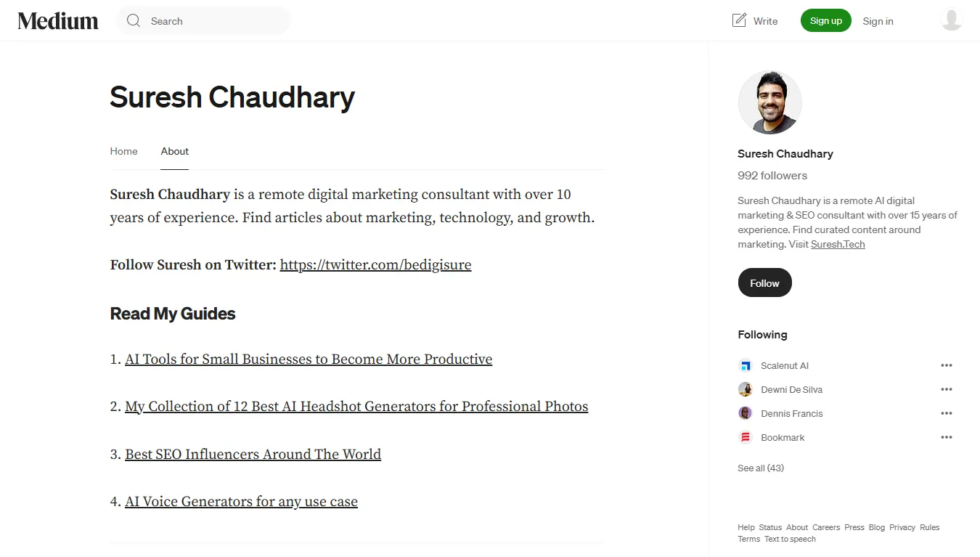Follow Suresh Chaudhary
The width and height of the screenshot is (980, 557).
coord(764,283)
